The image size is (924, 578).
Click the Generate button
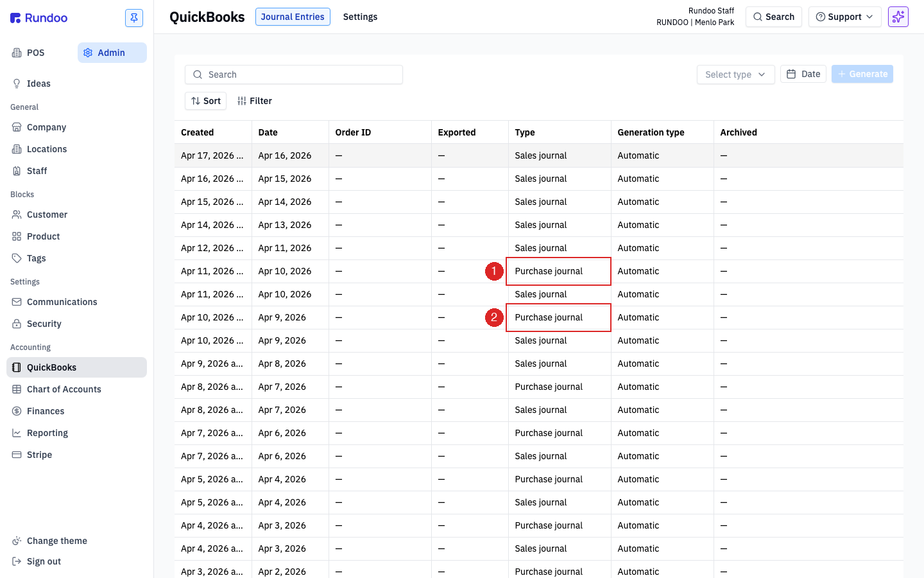[862, 74]
